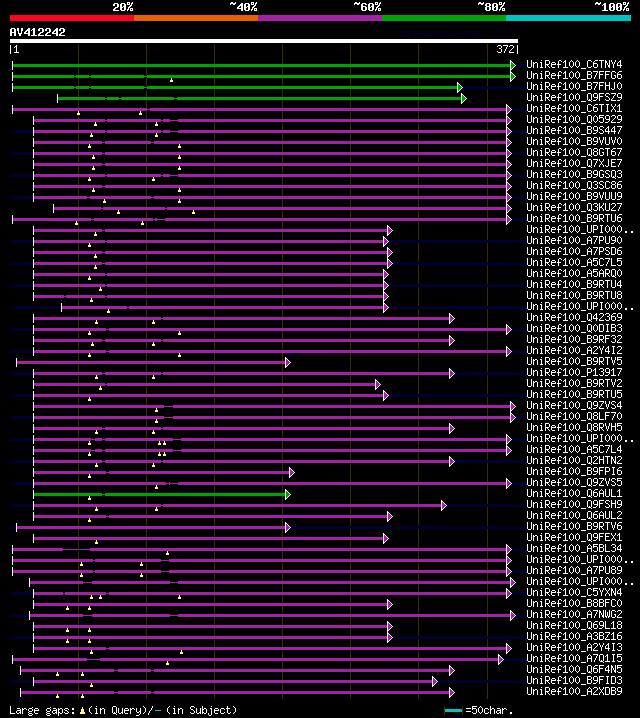Select the UniRef100_Q6F4N5 label
The image size is (640, 718).
(574, 669)
